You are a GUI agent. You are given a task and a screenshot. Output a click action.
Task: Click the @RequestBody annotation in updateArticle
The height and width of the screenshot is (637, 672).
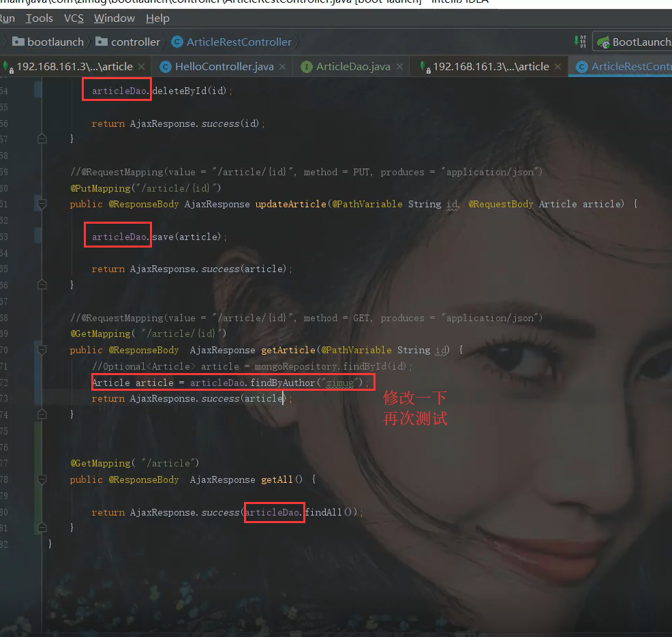pyautogui.click(x=500, y=204)
